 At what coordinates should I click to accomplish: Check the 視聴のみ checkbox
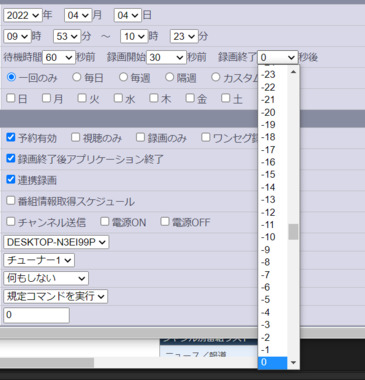coord(76,137)
